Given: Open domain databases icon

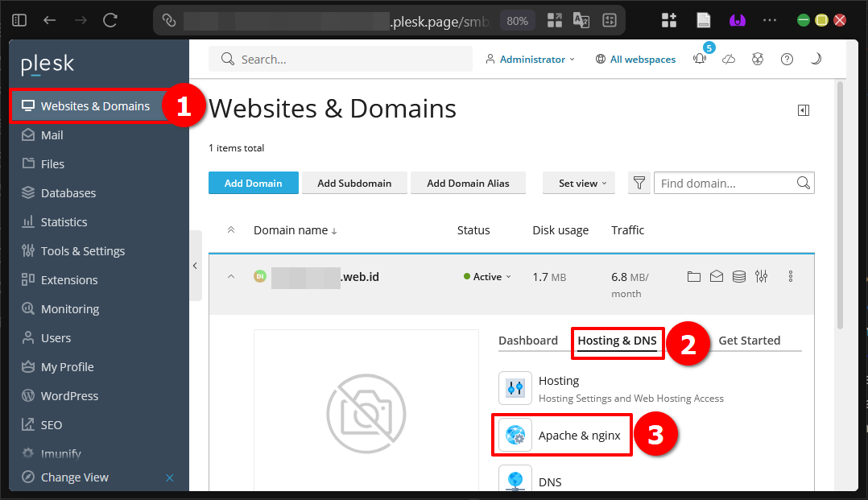Looking at the screenshot, I should [739, 276].
